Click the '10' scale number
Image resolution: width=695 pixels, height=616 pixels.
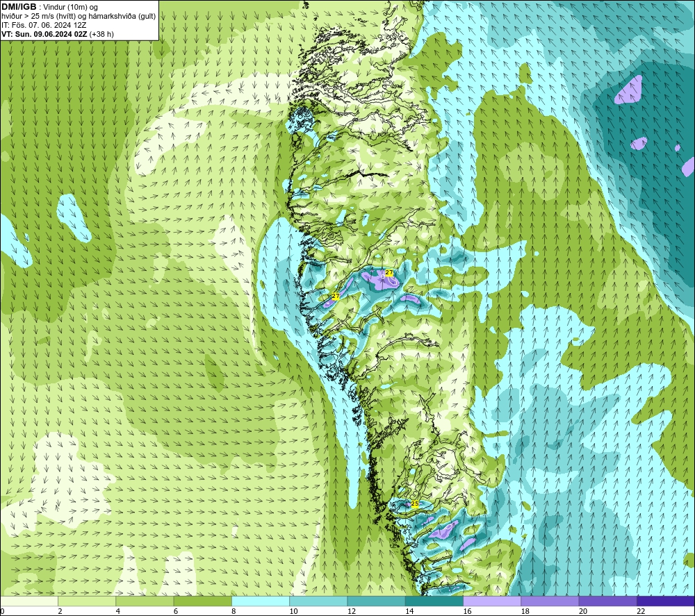(x=293, y=611)
